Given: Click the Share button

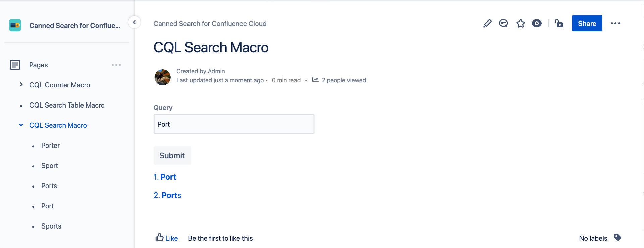Looking at the screenshot, I should click(x=587, y=24).
